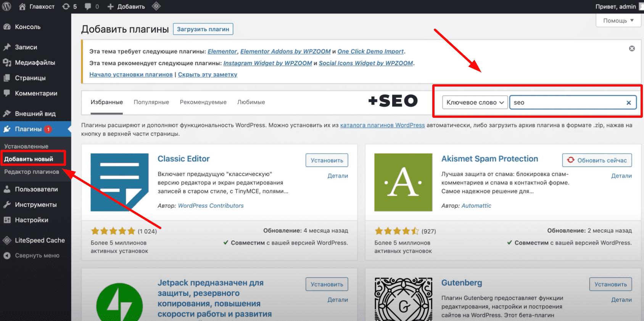Switch to the Избранные tab

pyautogui.click(x=107, y=103)
